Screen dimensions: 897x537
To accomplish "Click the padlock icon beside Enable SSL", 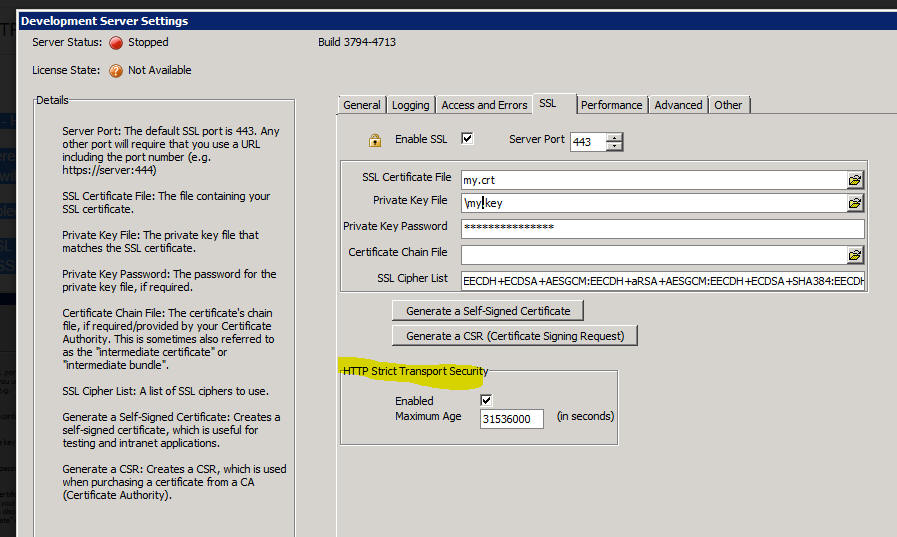I will click(375, 140).
